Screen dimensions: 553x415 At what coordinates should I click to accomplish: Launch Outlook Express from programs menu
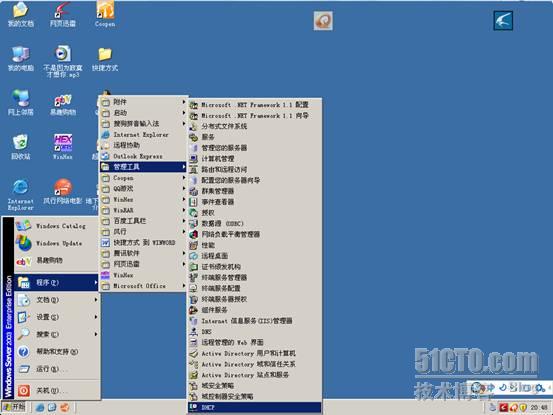[143, 156]
